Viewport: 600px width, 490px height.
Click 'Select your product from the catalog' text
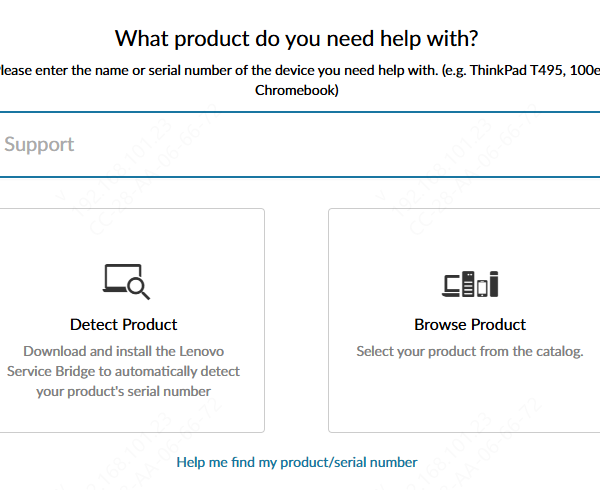(x=470, y=351)
